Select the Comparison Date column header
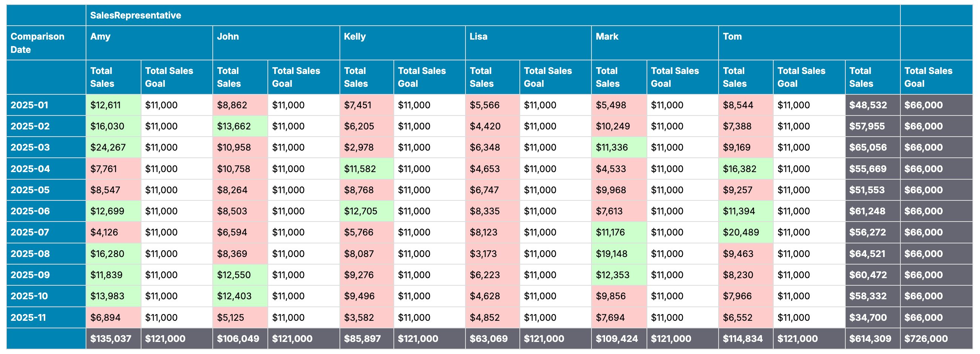The image size is (980, 354). tap(37, 43)
